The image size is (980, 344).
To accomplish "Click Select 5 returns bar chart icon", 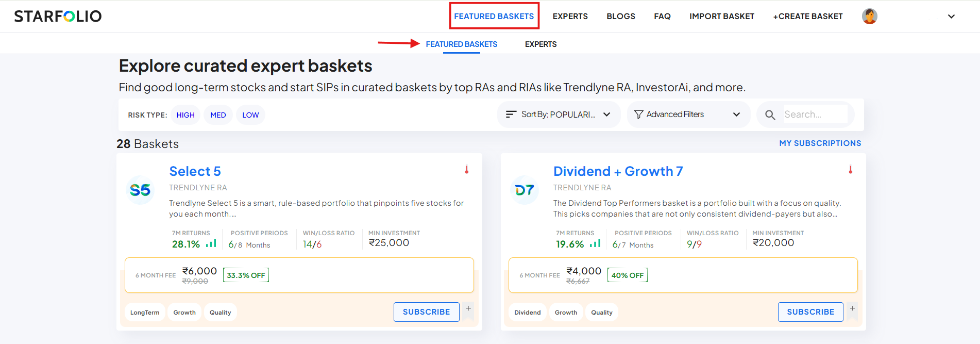I will pyautogui.click(x=211, y=243).
